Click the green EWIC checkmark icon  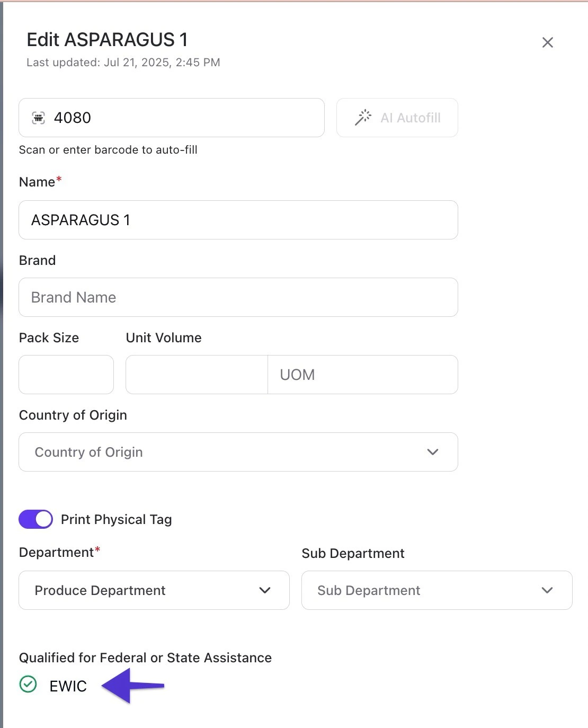point(28,685)
